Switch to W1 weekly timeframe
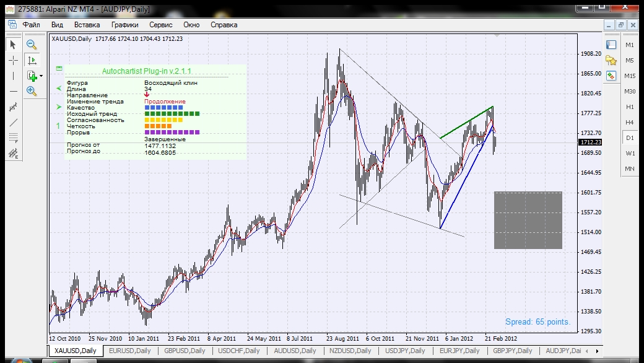The height and width of the screenshot is (363, 644). click(630, 153)
